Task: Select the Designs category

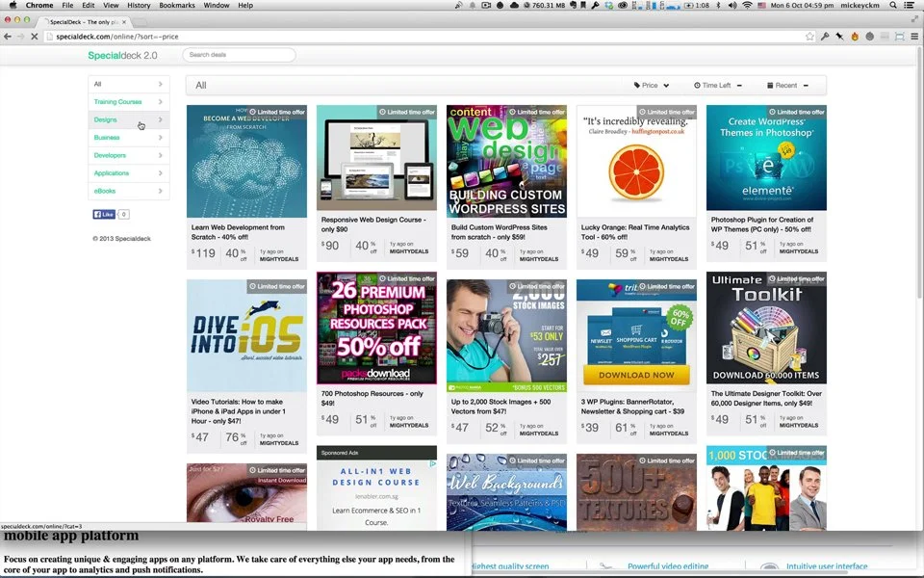Action: pos(128,119)
